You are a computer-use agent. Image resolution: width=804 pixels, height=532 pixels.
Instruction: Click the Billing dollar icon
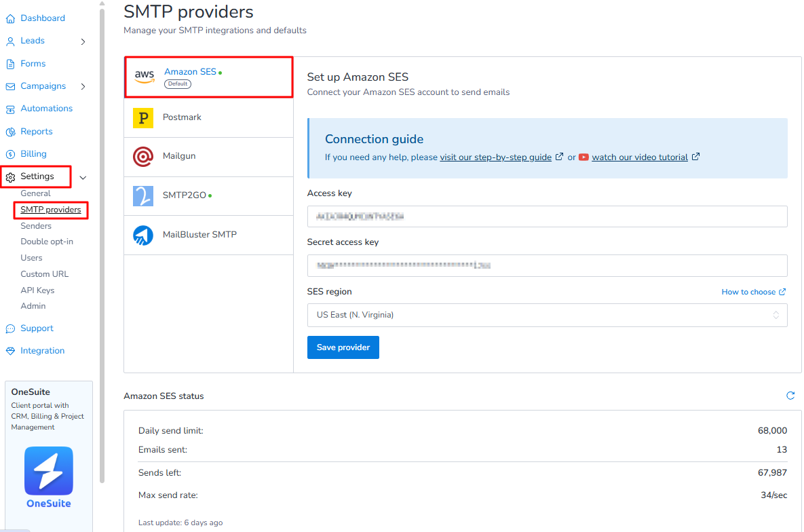pos(10,155)
